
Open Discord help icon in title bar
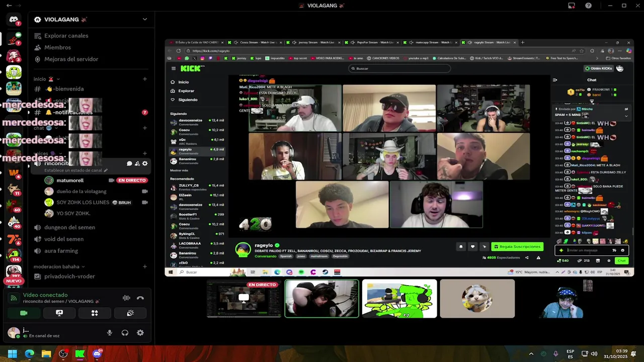[588, 6]
